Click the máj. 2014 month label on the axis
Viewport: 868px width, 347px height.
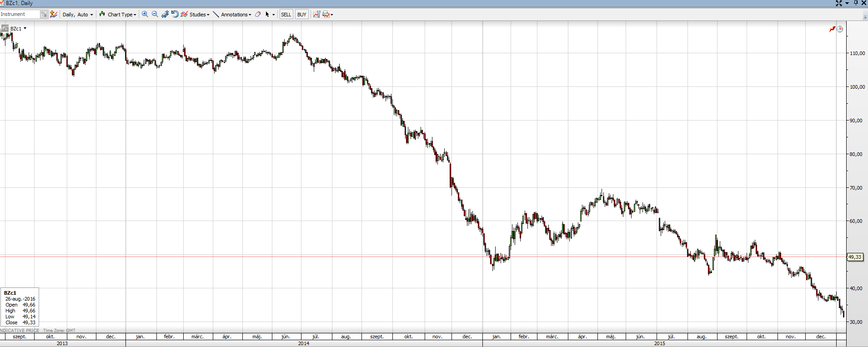pyautogui.click(x=257, y=337)
